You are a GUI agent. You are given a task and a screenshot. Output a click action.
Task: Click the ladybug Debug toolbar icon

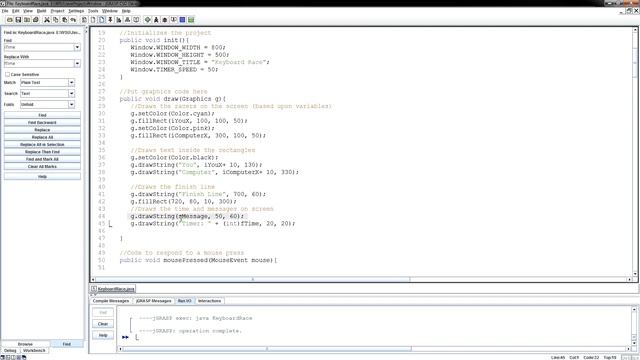tap(165, 20)
